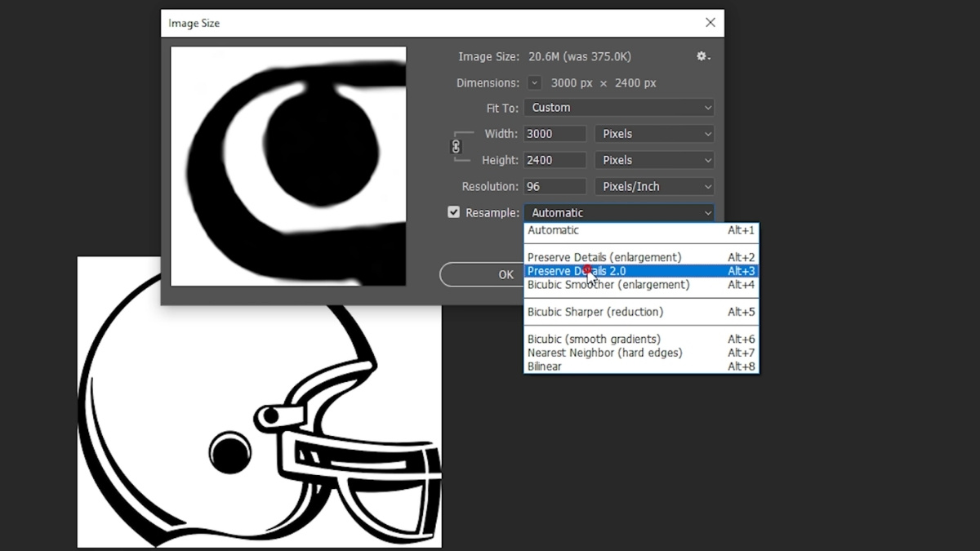980x551 pixels.
Task: Select Bicubic Sharper (reduction) option
Action: [641, 312]
